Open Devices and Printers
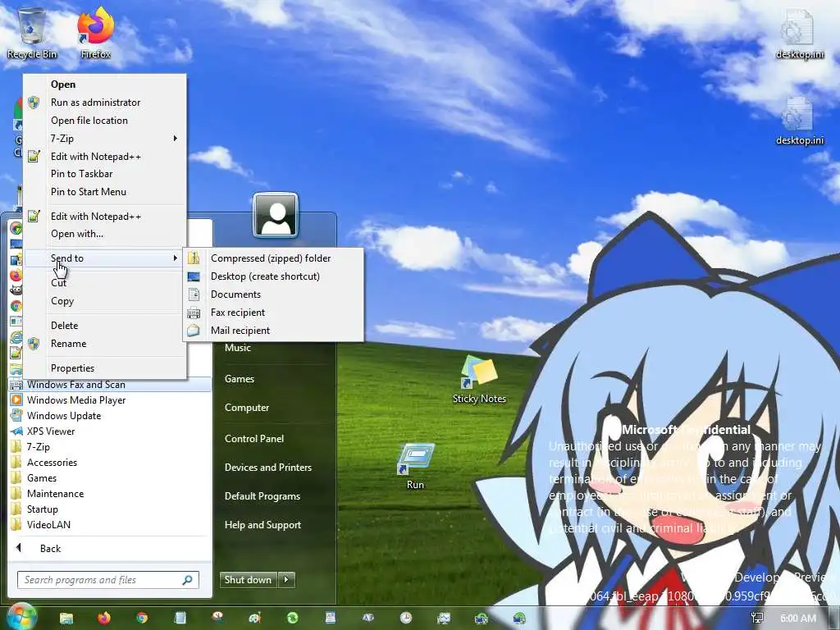This screenshot has height=630, width=840. tap(268, 468)
